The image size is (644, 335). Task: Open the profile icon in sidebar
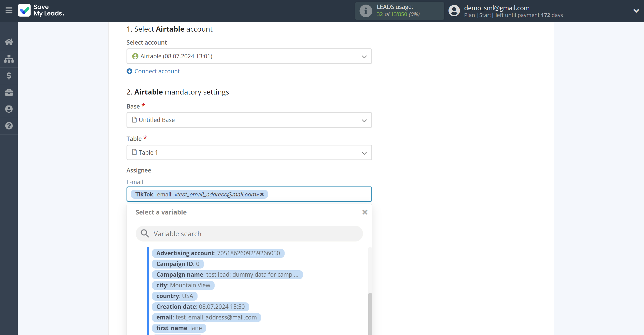[9, 109]
